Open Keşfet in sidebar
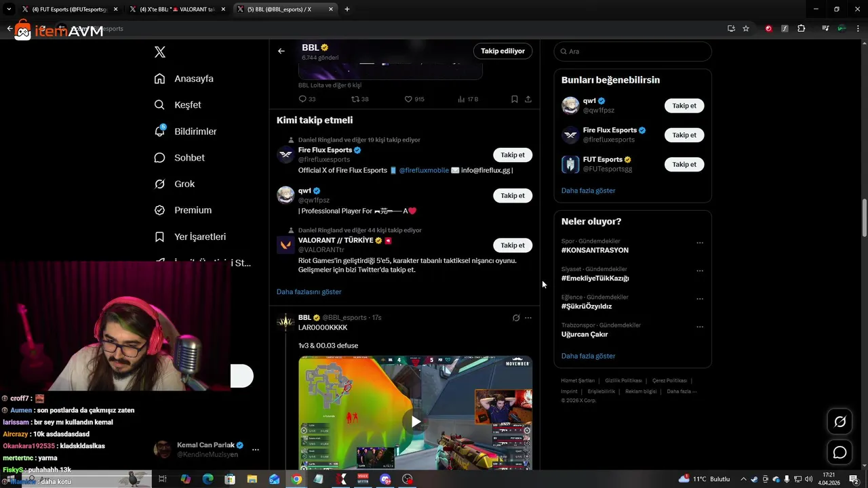The width and height of the screenshot is (868, 488). click(x=178, y=105)
